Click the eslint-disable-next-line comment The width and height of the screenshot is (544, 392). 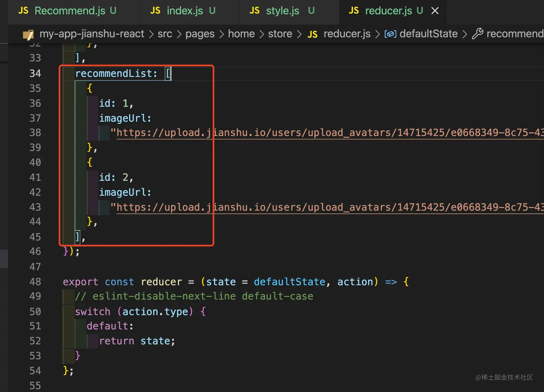(194, 296)
